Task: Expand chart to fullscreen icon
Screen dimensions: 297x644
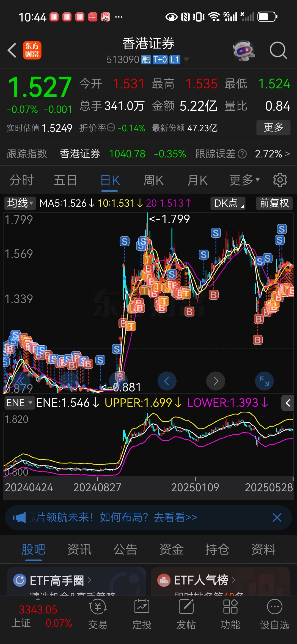Action: [264, 381]
